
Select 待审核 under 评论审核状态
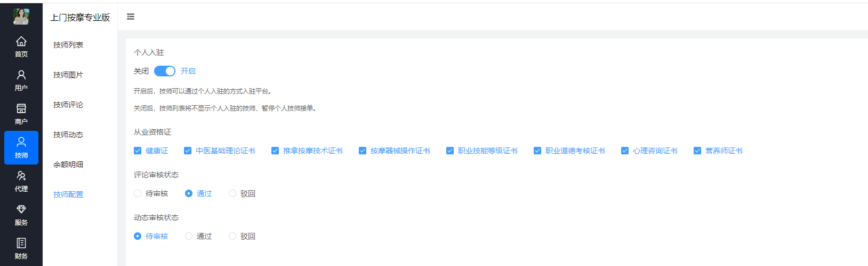point(138,193)
